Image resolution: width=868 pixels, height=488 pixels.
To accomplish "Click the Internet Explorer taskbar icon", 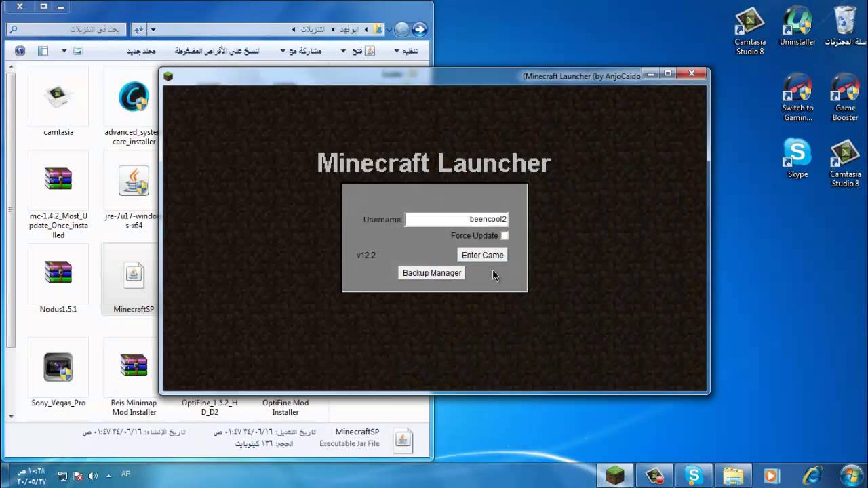I will [811, 475].
